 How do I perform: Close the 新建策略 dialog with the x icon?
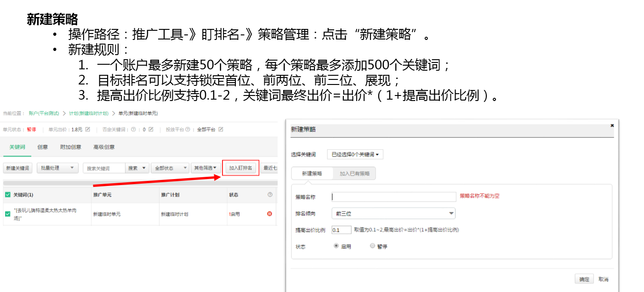pos(612,125)
